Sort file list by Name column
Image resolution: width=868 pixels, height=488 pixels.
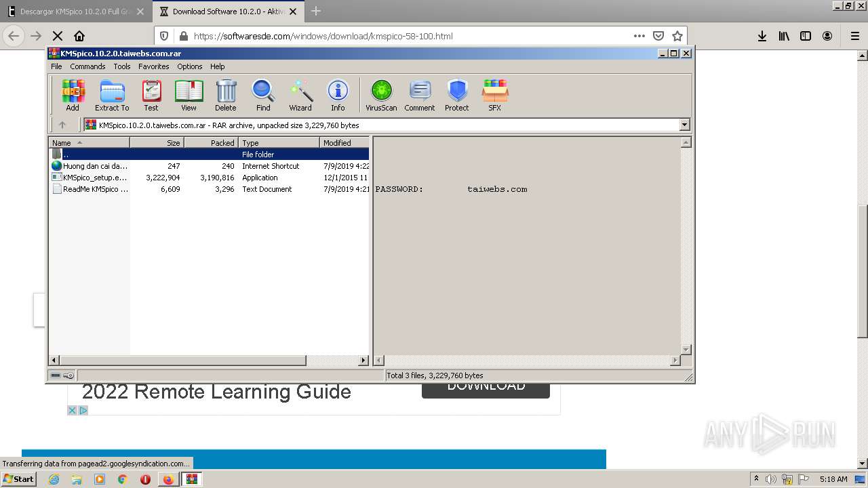pyautogui.click(x=89, y=142)
